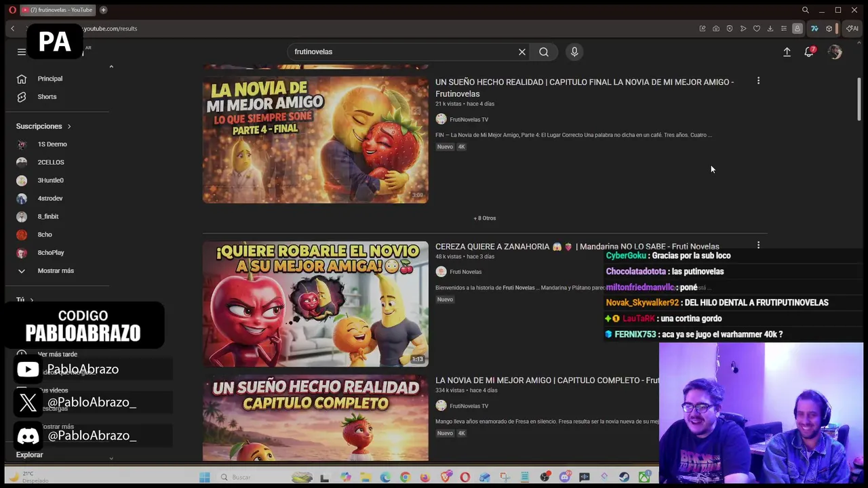Open the Opera ad blocker shield

coord(730,28)
